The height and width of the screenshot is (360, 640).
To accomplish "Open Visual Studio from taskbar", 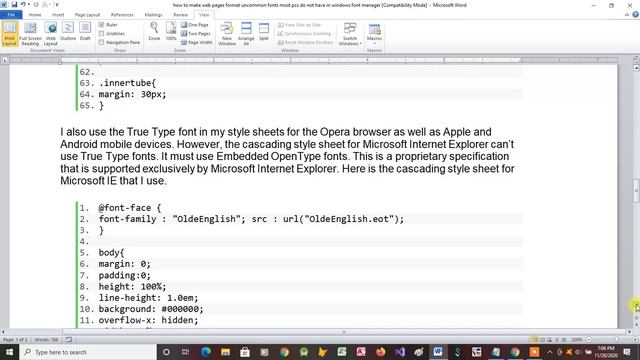I will point(400,352).
